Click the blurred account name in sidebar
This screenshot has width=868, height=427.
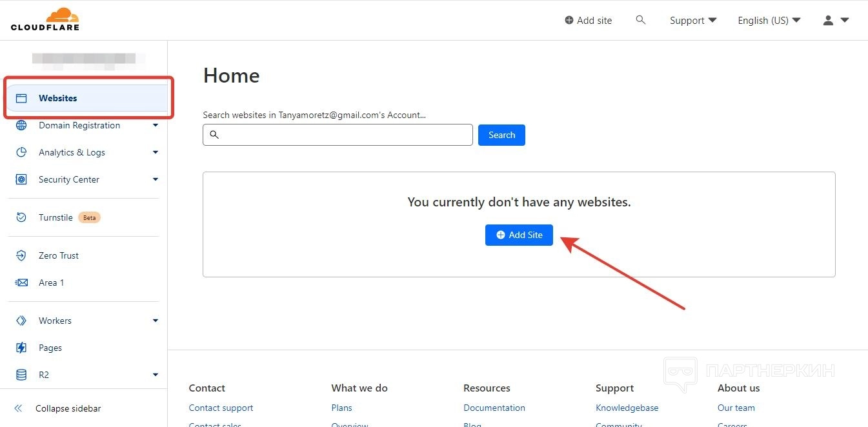pos(88,61)
